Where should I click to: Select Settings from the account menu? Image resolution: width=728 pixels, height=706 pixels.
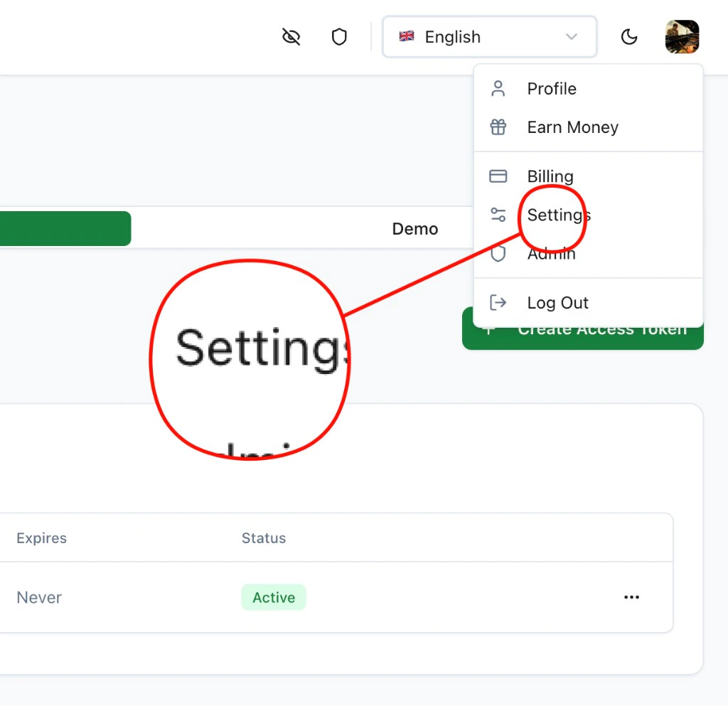[559, 214]
